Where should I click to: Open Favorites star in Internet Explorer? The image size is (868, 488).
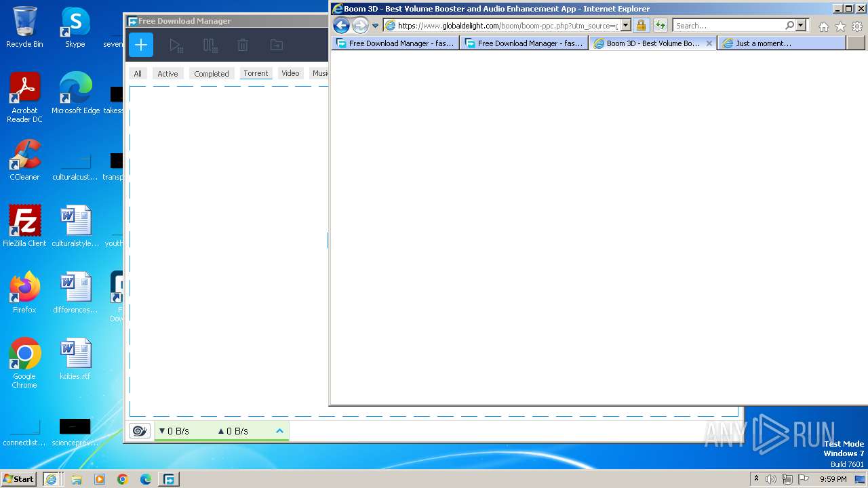click(x=840, y=26)
